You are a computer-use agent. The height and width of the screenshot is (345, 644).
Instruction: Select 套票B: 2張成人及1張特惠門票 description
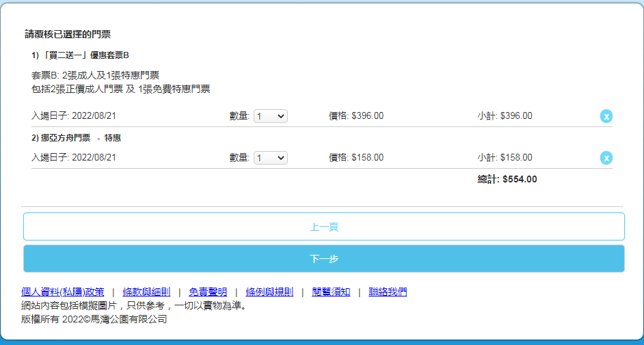coord(95,75)
